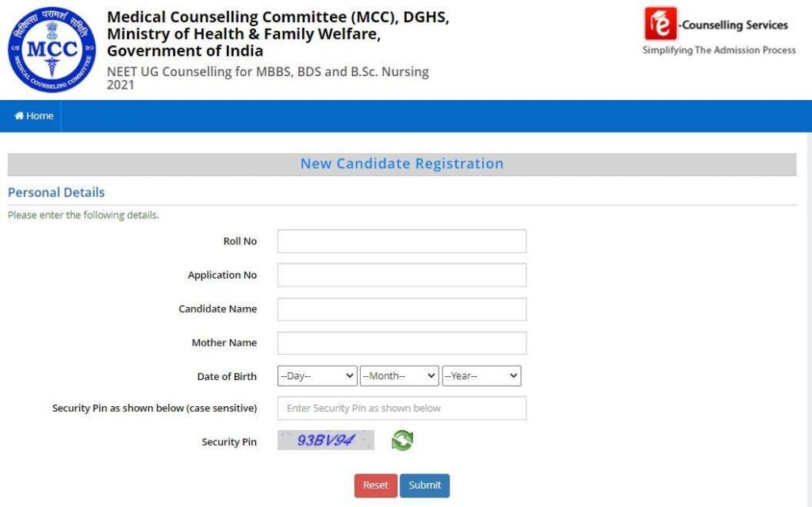Click the Medical Counselling Committee header title
This screenshot has height=507, width=812.
pos(278,33)
